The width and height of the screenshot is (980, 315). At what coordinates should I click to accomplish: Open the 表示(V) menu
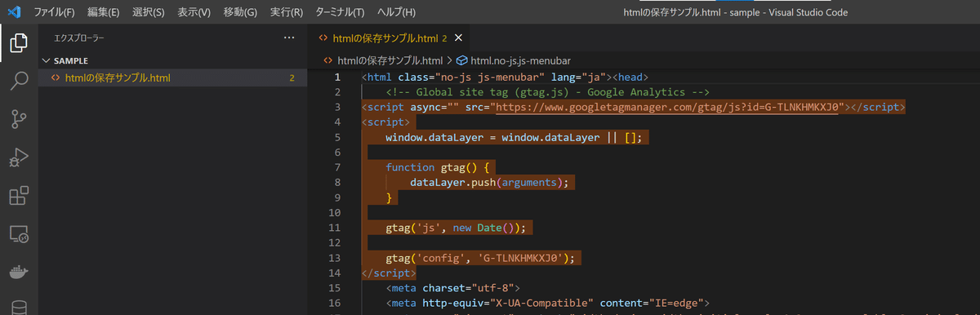coord(194,12)
